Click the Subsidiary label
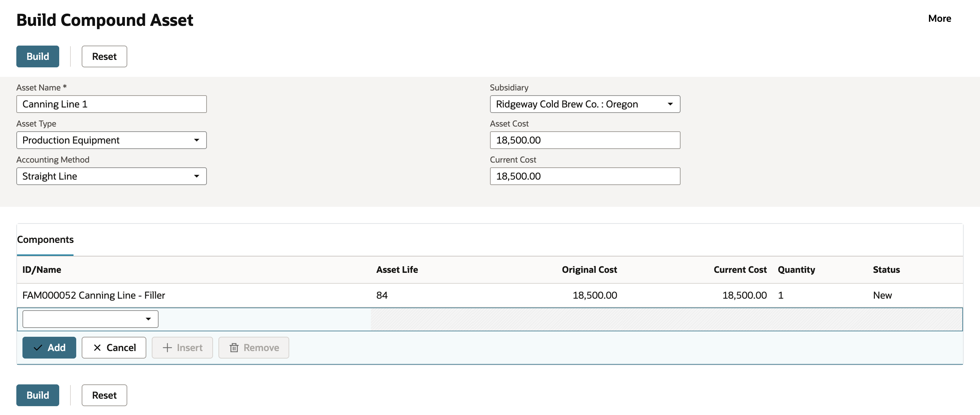This screenshot has height=415, width=980. coord(509,87)
